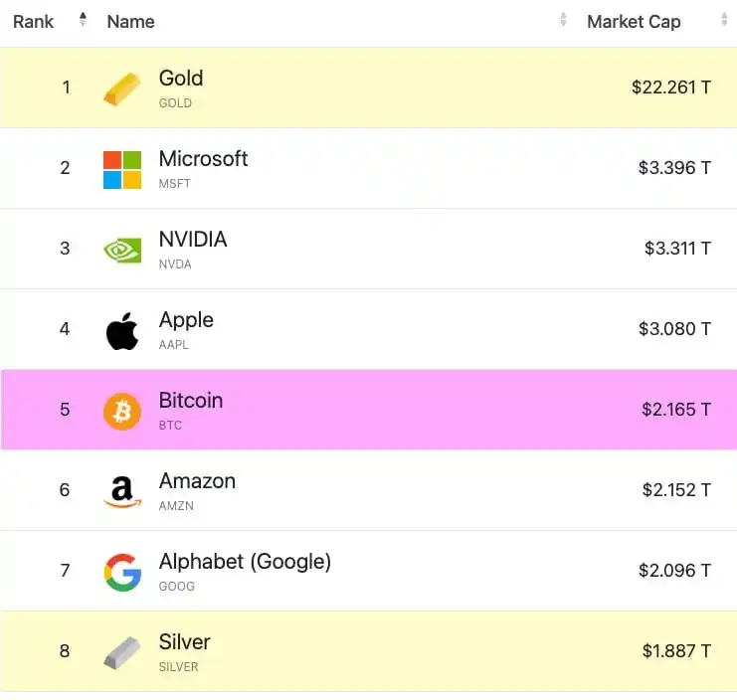Select the Gold market cap value $22.261 T
737x700 pixels.
(x=671, y=87)
